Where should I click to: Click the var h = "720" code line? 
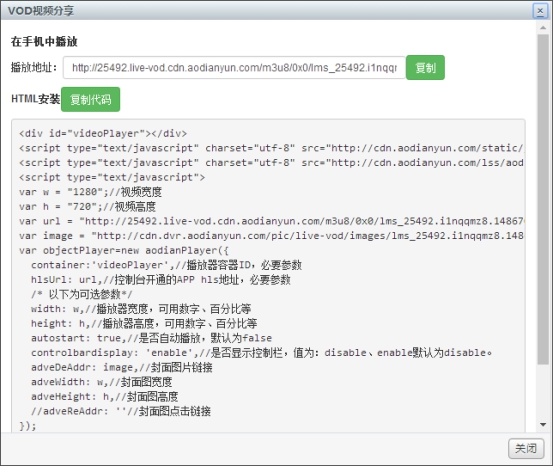pos(87,207)
